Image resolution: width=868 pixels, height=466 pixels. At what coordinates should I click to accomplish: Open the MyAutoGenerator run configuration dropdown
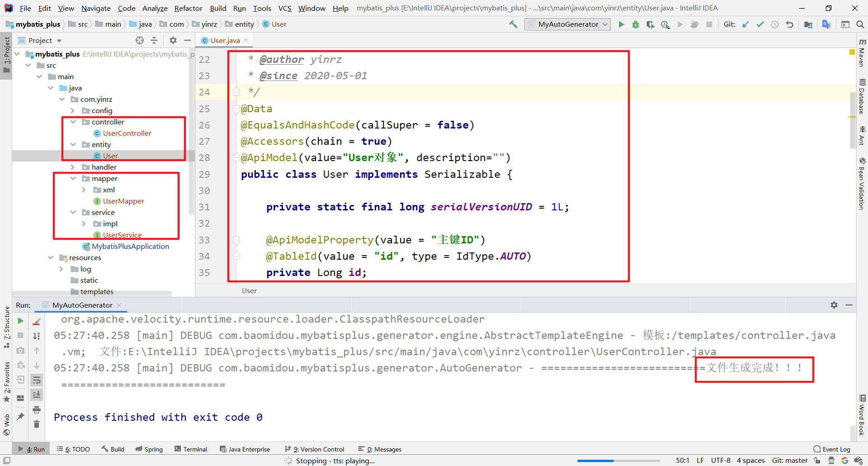568,24
